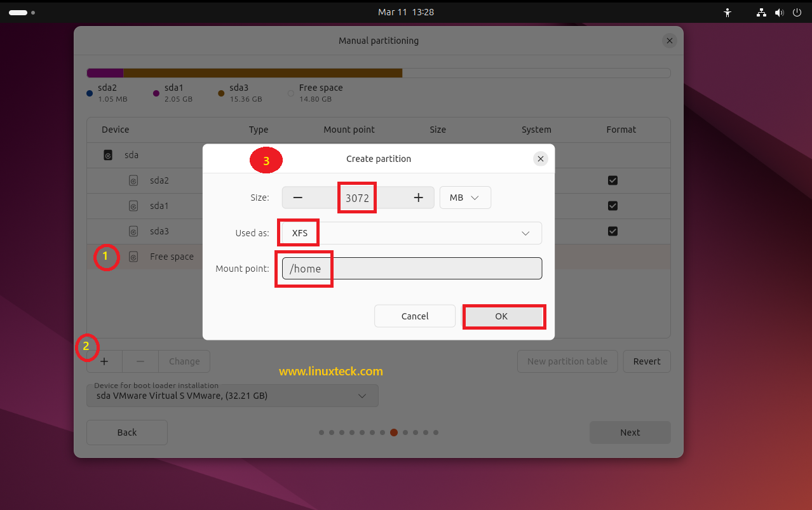812x510 pixels.
Task: Open the MB size unit dropdown
Action: [465, 198]
